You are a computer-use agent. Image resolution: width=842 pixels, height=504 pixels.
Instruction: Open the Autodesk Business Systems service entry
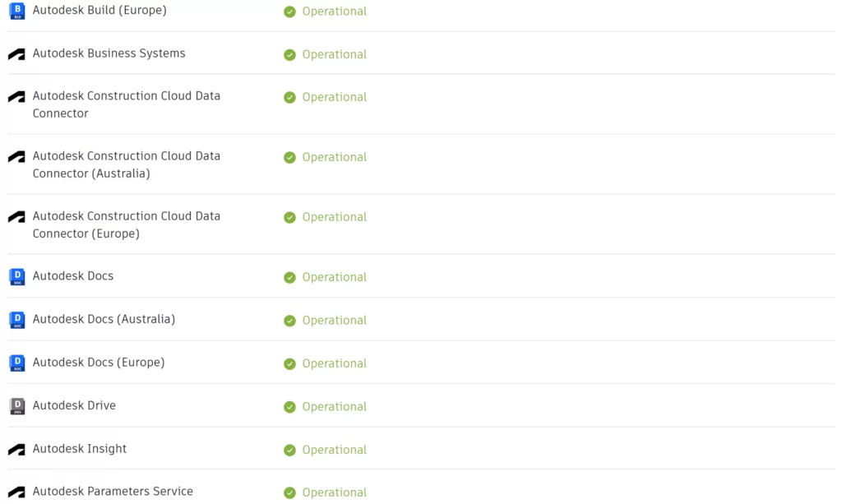pyautogui.click(x=109, y=53)
